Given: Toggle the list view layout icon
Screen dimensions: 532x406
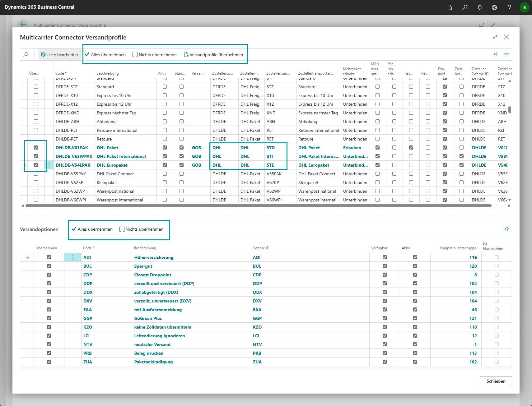Looking at the screenshot, I should (x=506, y=54).
